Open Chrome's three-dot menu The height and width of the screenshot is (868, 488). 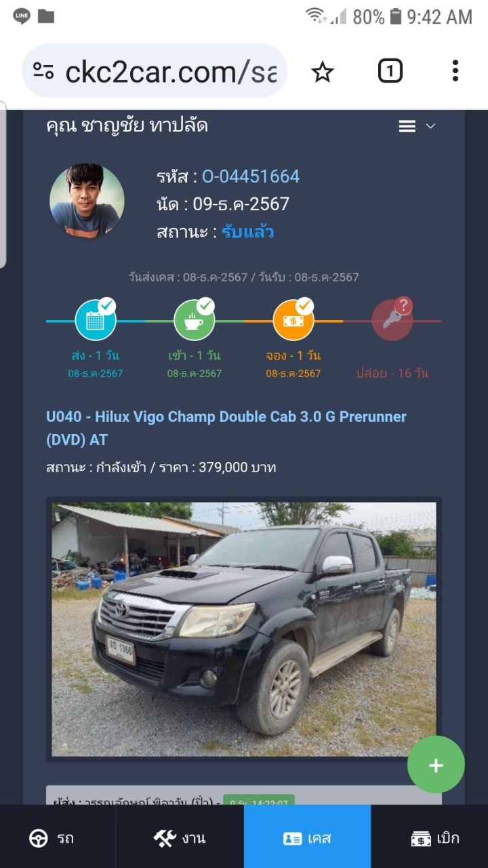[455, 71]
